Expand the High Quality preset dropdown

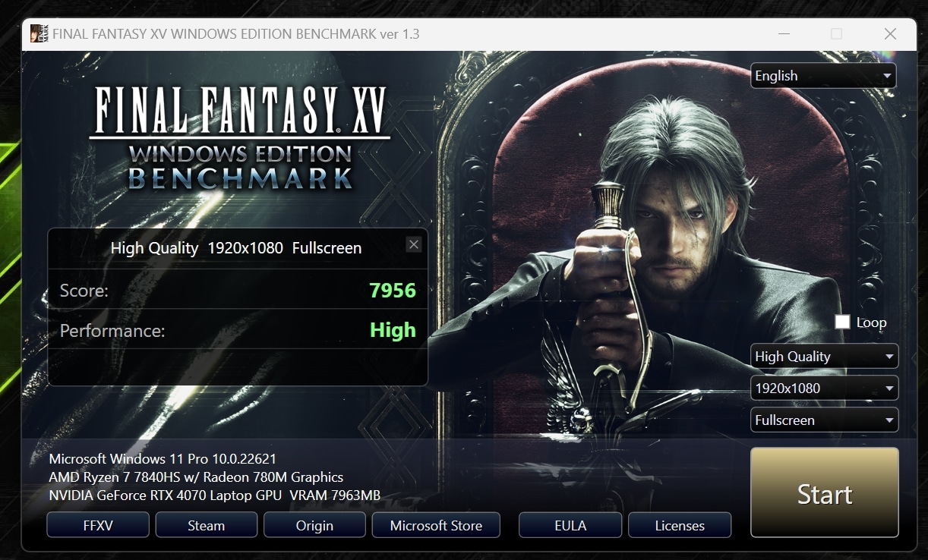[x=824, y=357]
